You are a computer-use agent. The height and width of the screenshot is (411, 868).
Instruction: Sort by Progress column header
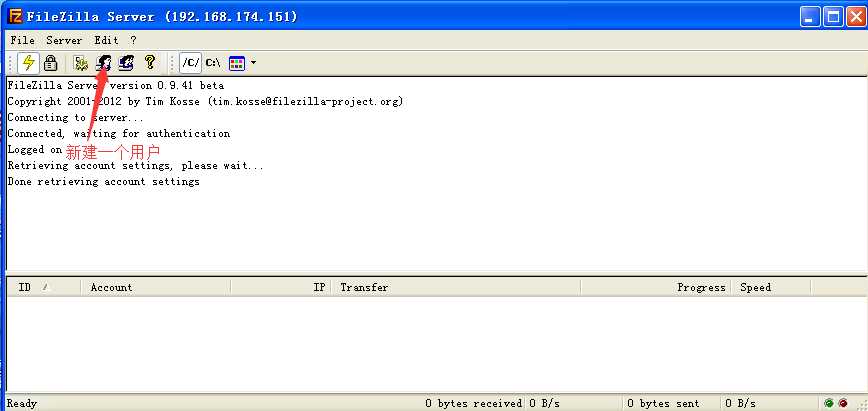pos(655,287)
